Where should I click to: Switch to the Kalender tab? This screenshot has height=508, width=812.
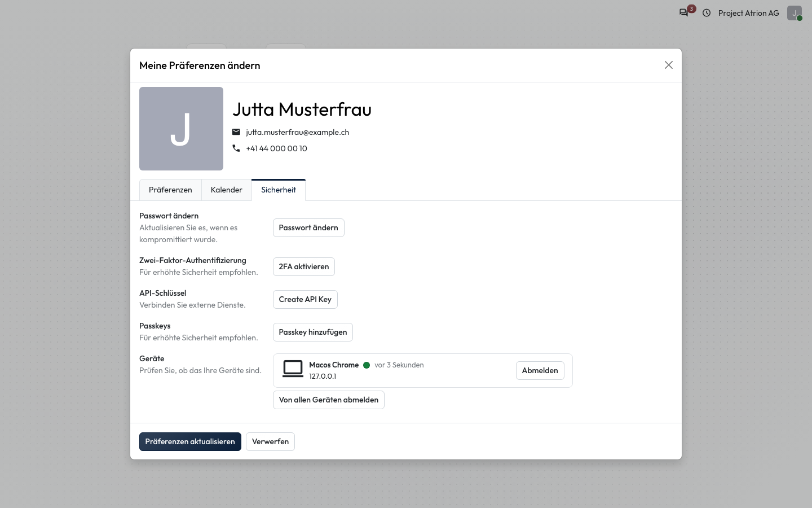[227, 190]
